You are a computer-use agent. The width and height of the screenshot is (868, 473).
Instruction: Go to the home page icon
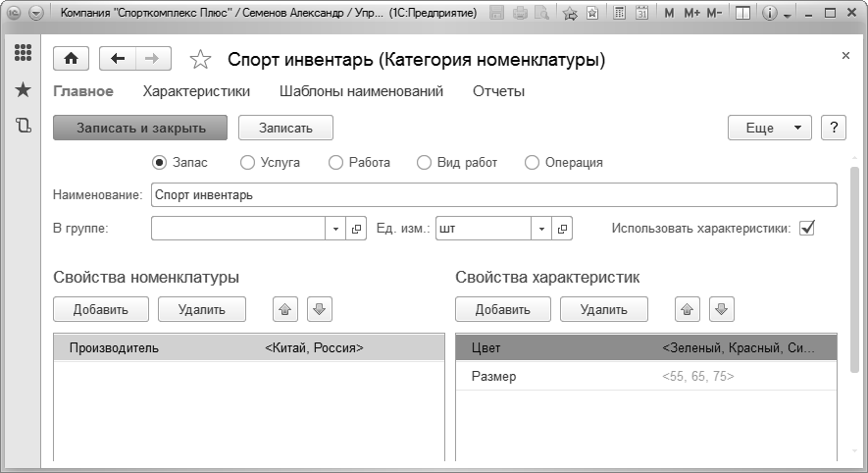71,58
